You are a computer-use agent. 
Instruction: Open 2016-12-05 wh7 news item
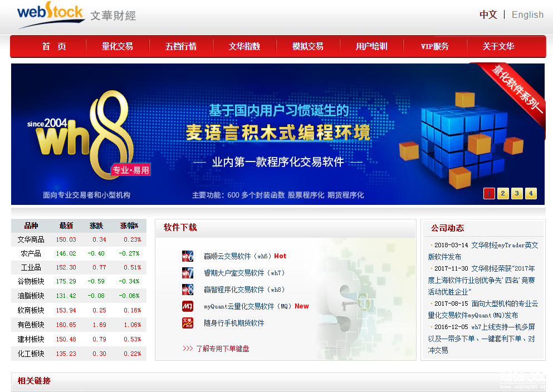pos(482,339)
